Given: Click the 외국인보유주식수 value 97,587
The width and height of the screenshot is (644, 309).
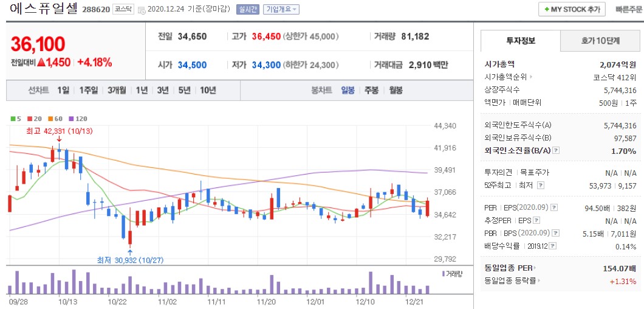Looking at the screenshot, I should point(625,138).
